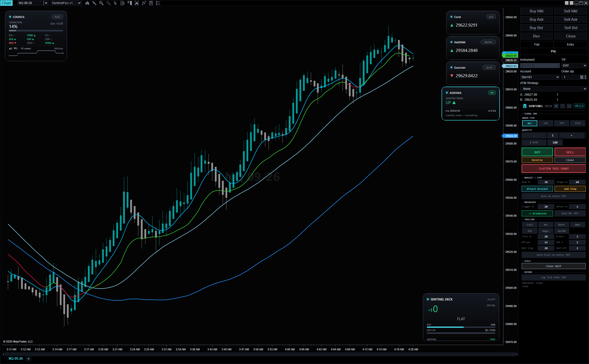Screen dimensions: 589x364
Task: Open the strategies clipboard icon
Action: (x=151, y=3)
